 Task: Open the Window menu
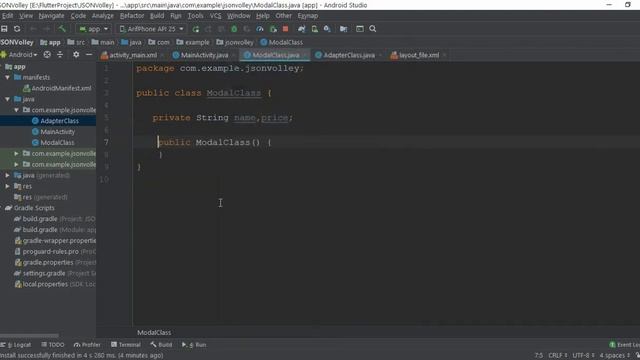238,16
